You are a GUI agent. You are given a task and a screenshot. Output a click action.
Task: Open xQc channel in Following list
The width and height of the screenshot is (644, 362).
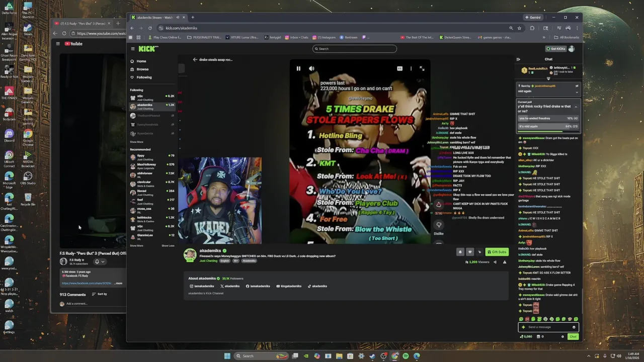(x=152, y=98)
